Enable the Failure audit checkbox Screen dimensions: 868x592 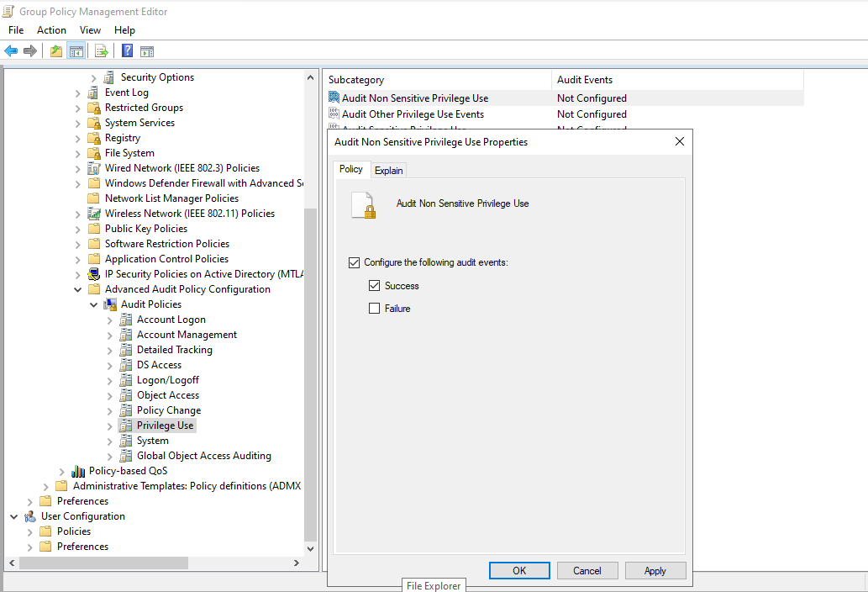click(x=374, y=309)
